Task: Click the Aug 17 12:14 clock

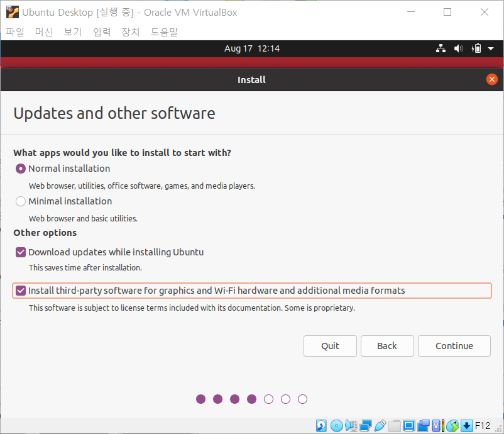Action: click(x=252, y=48)
